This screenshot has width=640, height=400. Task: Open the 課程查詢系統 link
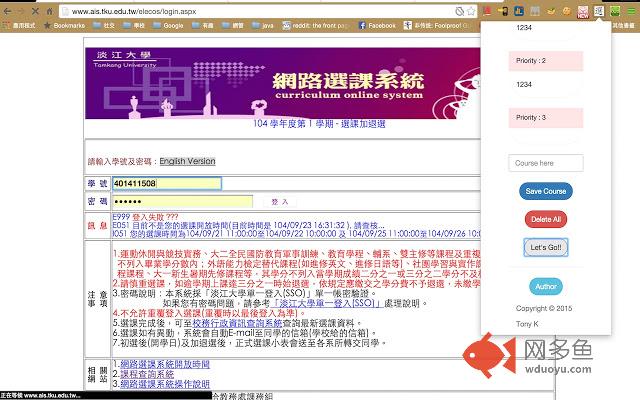(147, 374)
